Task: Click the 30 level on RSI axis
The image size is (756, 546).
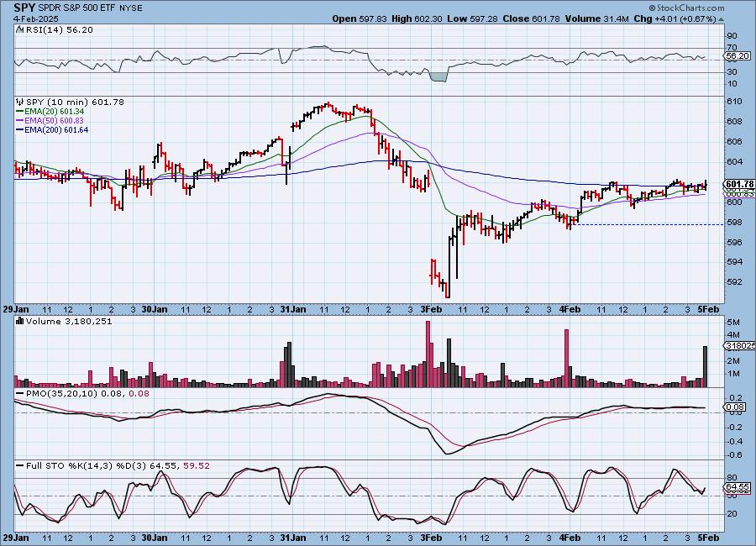Action: pos(732,72)
